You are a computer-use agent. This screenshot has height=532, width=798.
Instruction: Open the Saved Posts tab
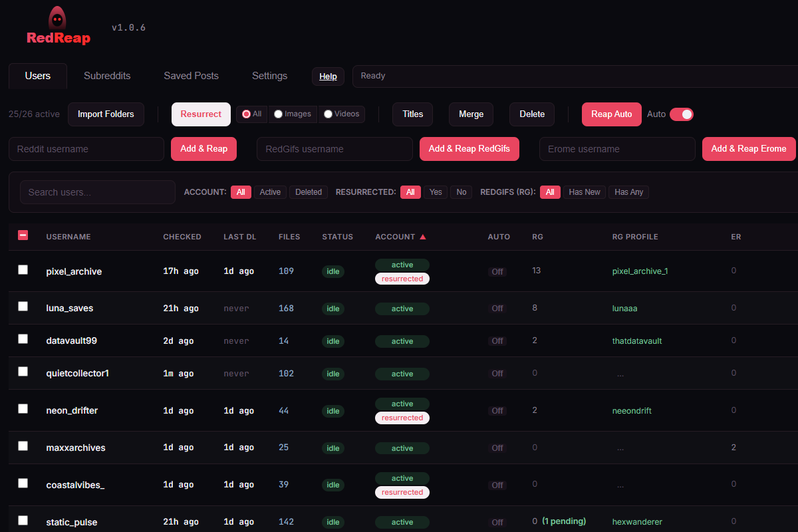[x=191, y=76]
